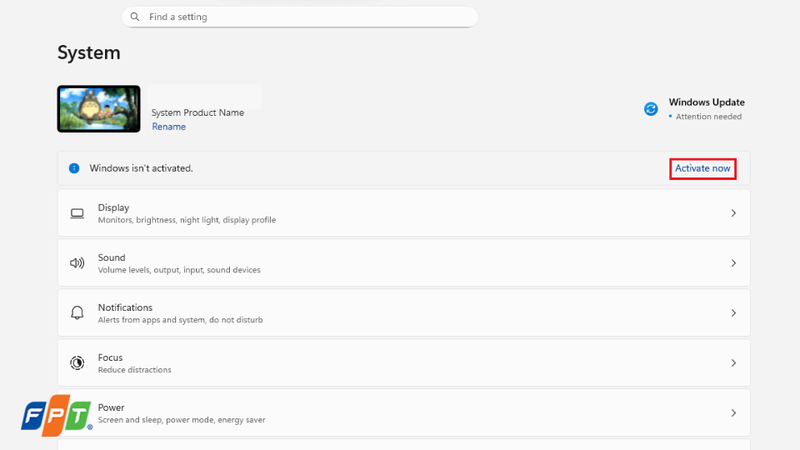Click the Sound speaker icon
Screen dimensions: 800x450
[77, 263]
